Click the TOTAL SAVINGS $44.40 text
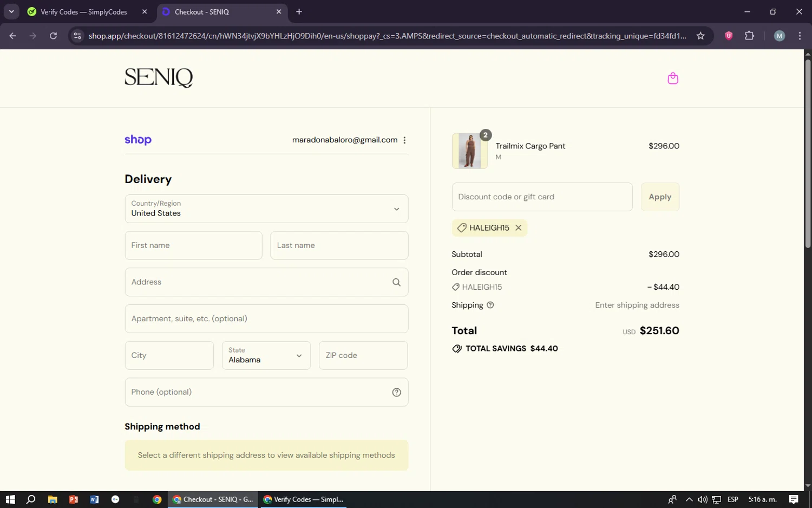The image size is (812, 508). (x=512, y=349)
